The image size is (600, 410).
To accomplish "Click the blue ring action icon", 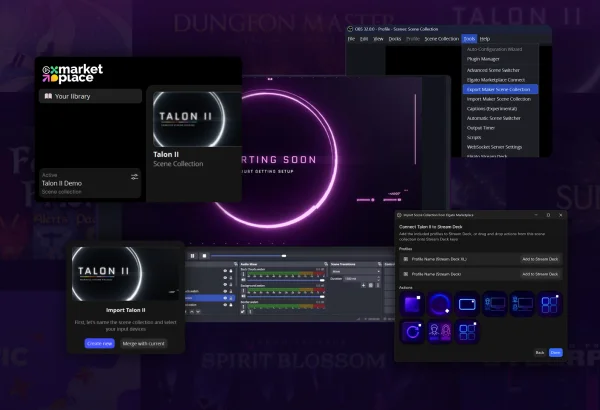I will click(x=439, y=304).
